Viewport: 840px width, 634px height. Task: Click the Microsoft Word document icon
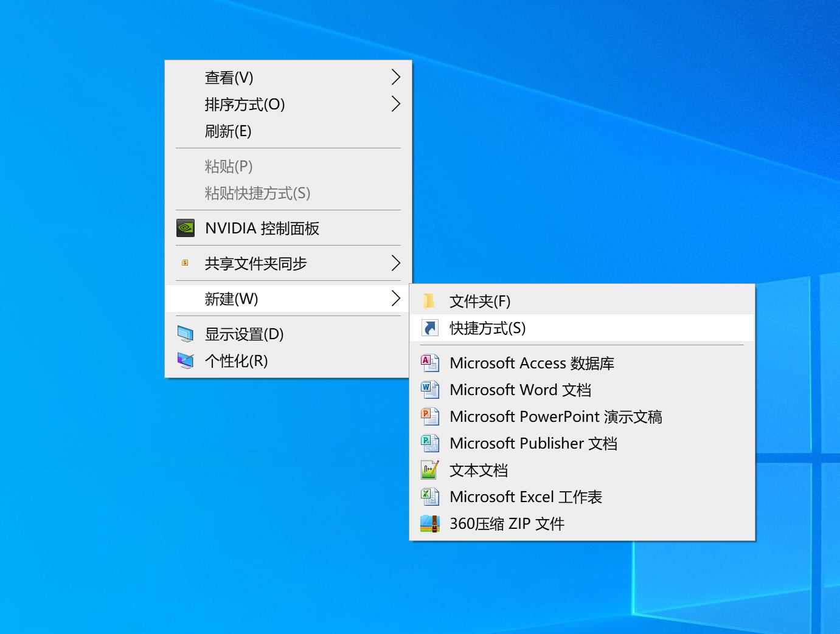tap(429, 390)
